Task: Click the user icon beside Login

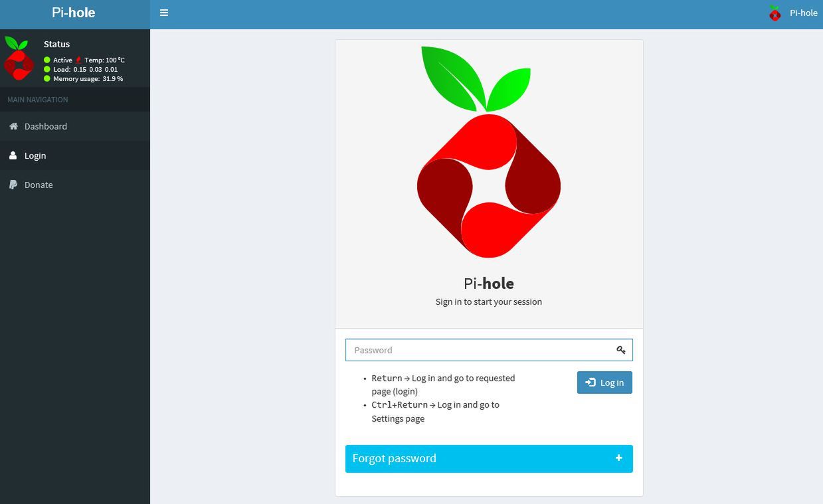Action: click(x=13, y=155)
